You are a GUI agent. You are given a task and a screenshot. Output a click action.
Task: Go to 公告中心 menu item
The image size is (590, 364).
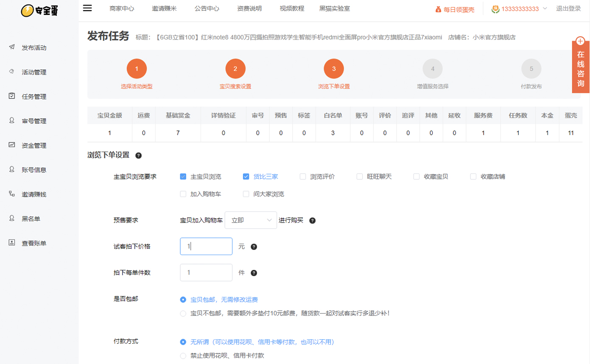pos(207,8)
